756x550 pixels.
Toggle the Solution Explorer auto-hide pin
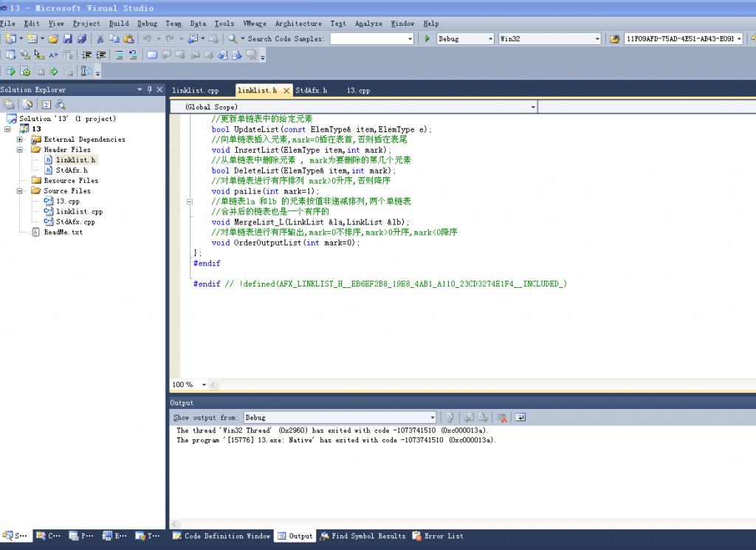pos(148,89)
